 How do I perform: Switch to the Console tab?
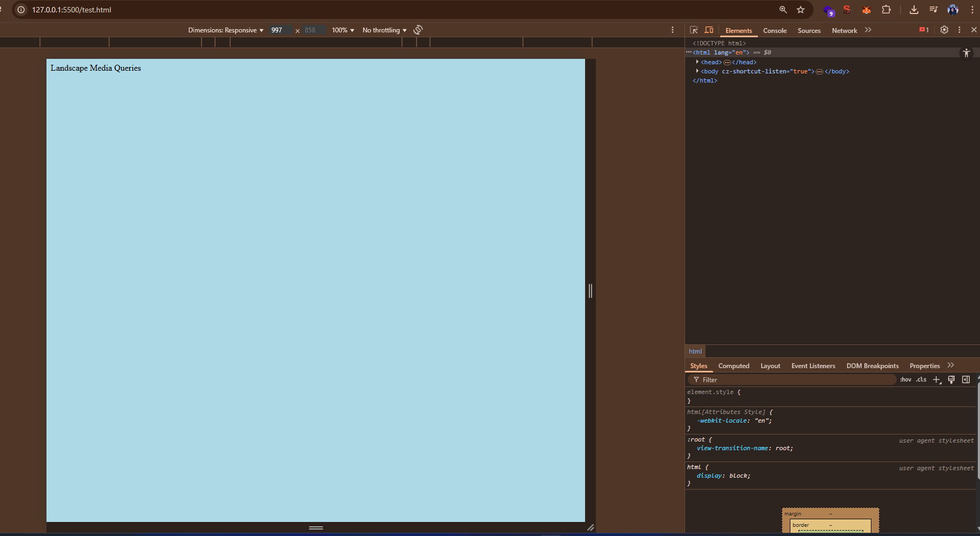tap(775, 30)
